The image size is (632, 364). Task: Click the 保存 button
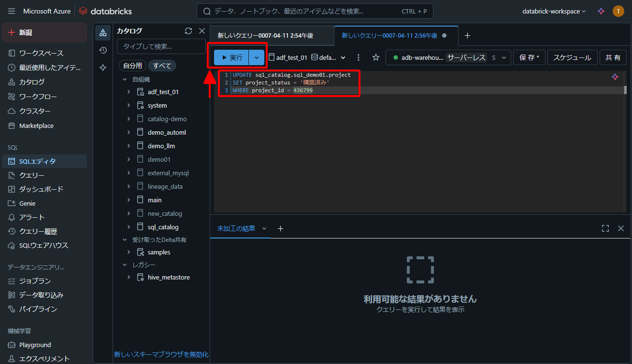[529, 57]
